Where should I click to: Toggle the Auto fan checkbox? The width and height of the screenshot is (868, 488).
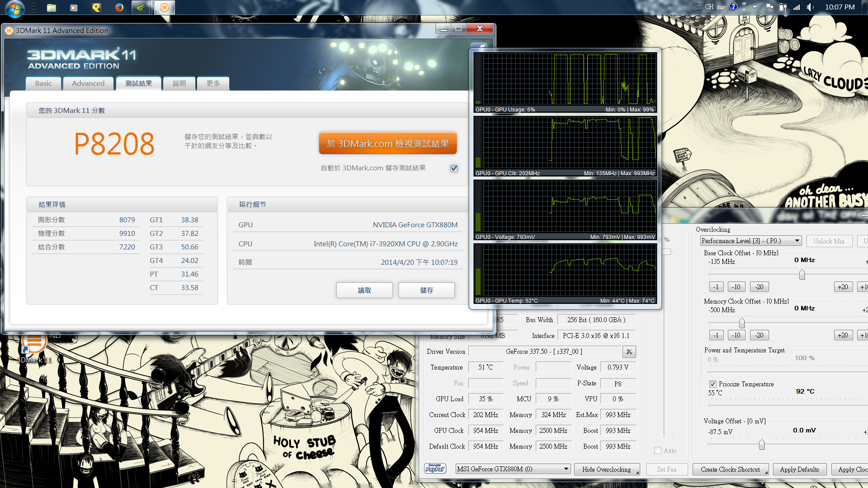658,450
